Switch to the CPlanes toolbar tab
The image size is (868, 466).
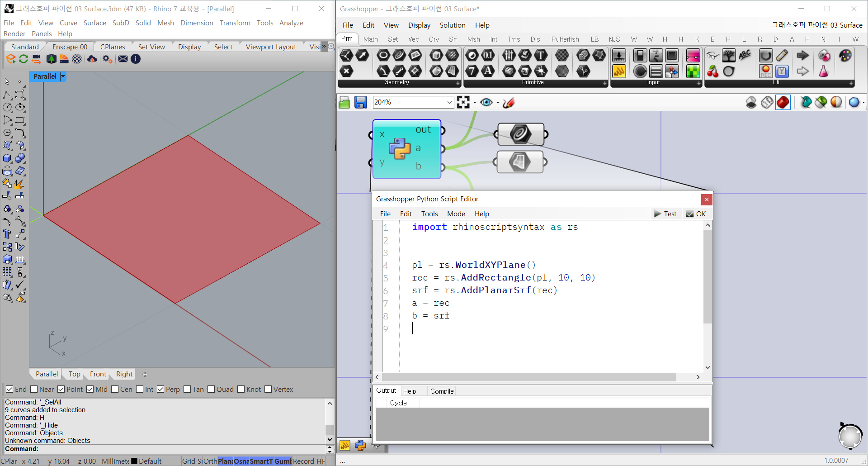coord(113,47)
